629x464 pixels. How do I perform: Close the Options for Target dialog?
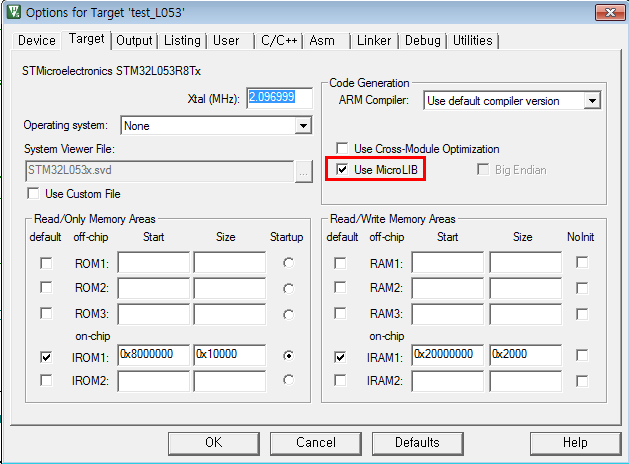(610, 12)
